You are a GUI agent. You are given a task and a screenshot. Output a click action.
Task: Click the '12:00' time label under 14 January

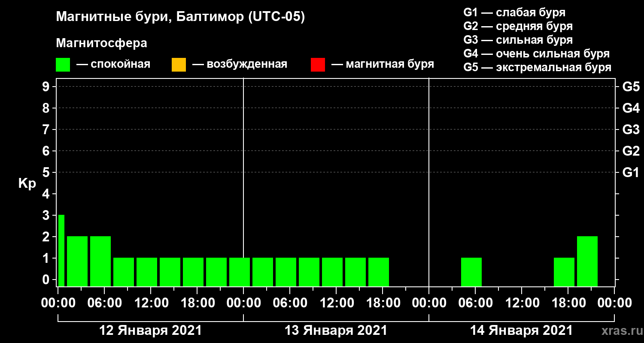522,303
